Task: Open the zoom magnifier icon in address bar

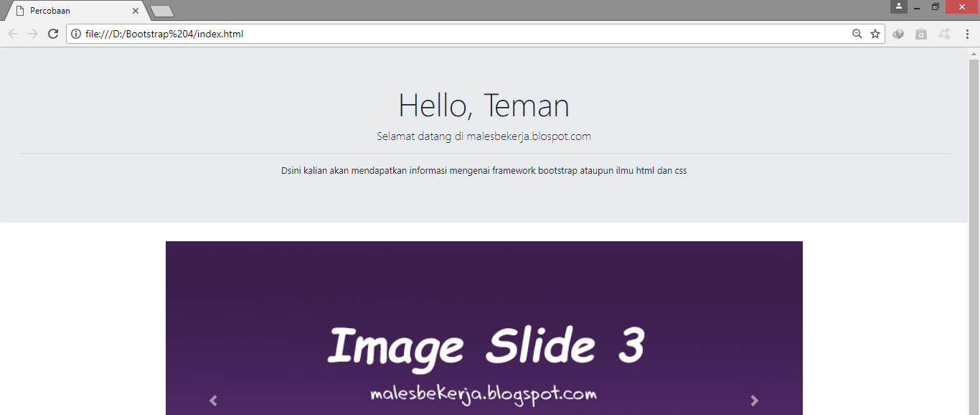Action: pos(857,34)
